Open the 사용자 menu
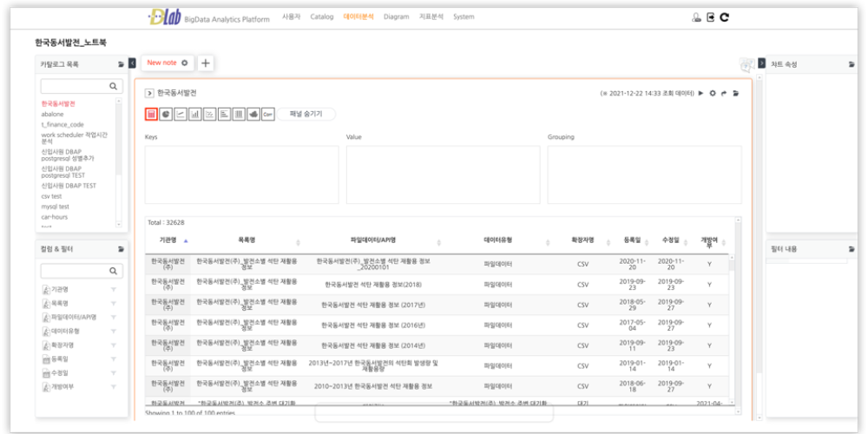Screen dimensions: 868x434 tap(291, 17)
